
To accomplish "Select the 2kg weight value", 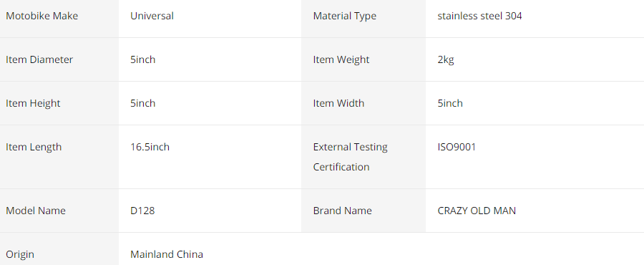I will (x=446, y=59).
